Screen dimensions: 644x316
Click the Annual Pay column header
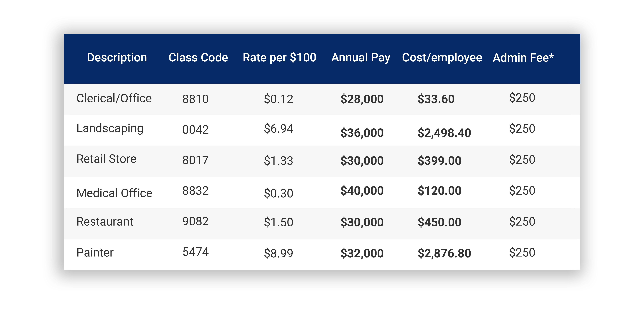pos(360,58)
